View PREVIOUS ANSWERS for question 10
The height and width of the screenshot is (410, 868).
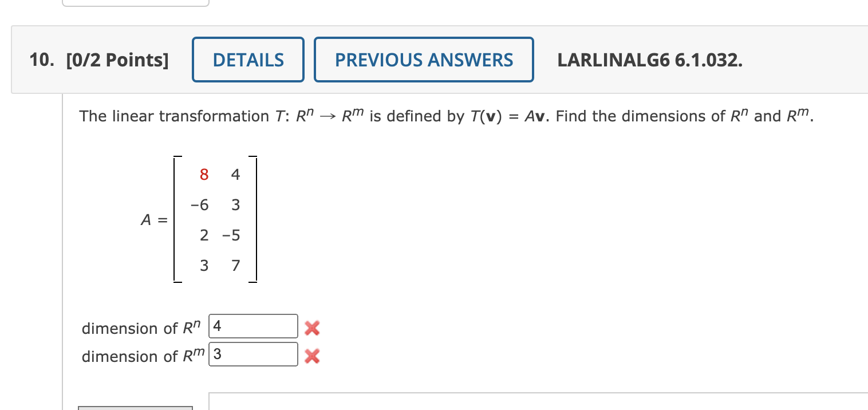(423, 59)
